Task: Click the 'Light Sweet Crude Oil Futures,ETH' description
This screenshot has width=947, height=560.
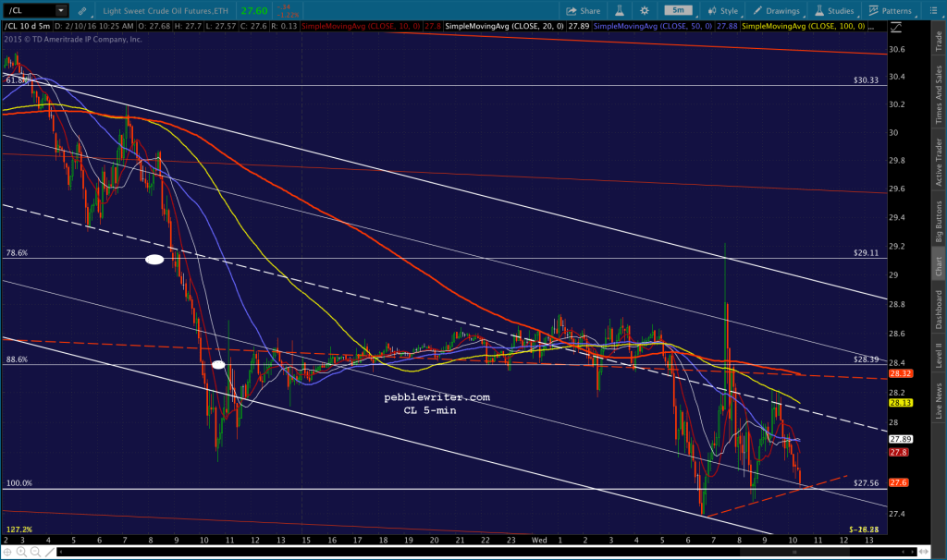Action: (166, 11)
